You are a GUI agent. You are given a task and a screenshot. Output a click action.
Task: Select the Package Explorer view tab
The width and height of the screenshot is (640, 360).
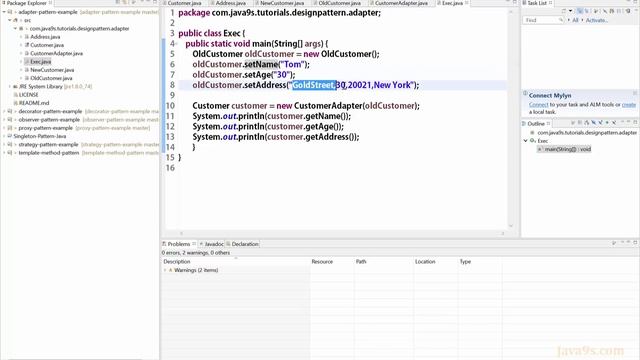point(27,3)
